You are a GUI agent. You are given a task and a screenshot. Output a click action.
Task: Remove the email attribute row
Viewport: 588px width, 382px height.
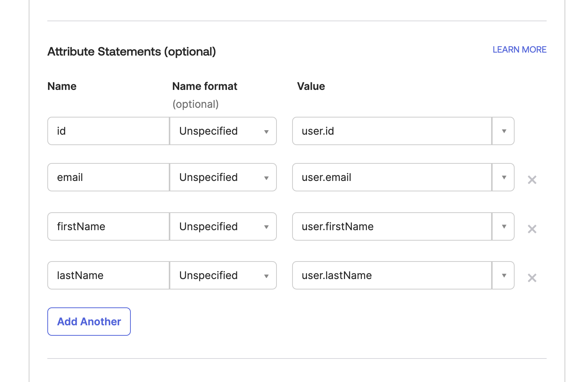[x=532, y=180]
